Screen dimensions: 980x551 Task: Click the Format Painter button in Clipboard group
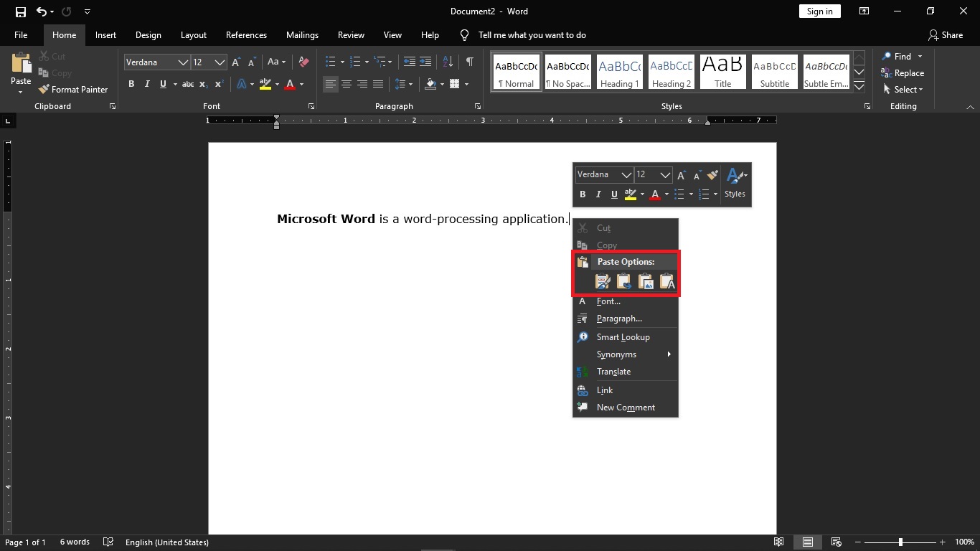(73, 90)
